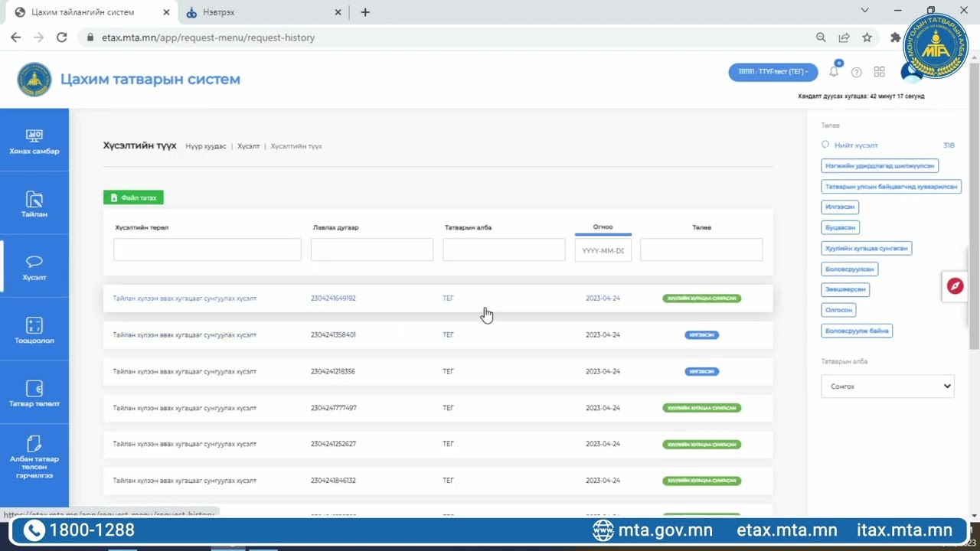
Task: Close the Нэвтрэх tab
Action: pos(338,12)
